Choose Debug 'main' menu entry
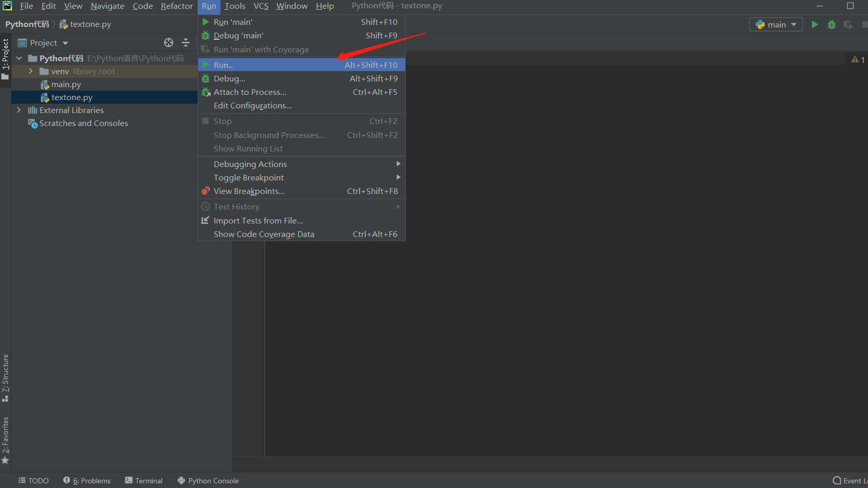The height and width of the screenshot is (488, 868). [301, 36]
